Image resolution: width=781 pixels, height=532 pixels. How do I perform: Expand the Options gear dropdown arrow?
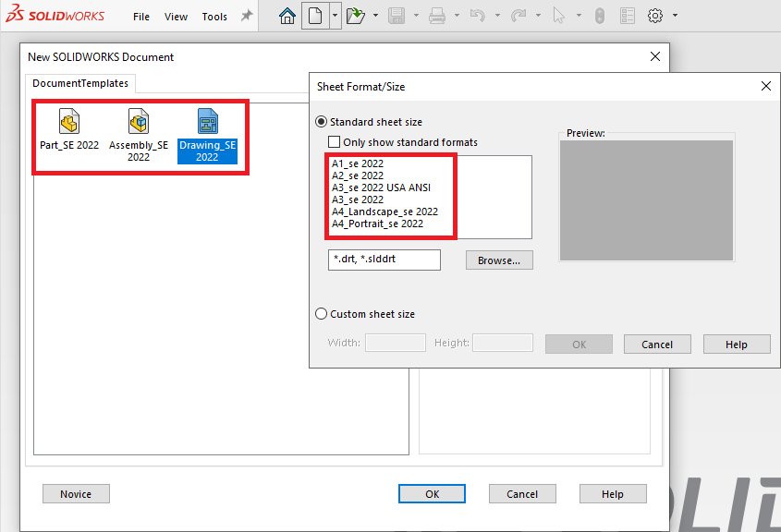675,16
